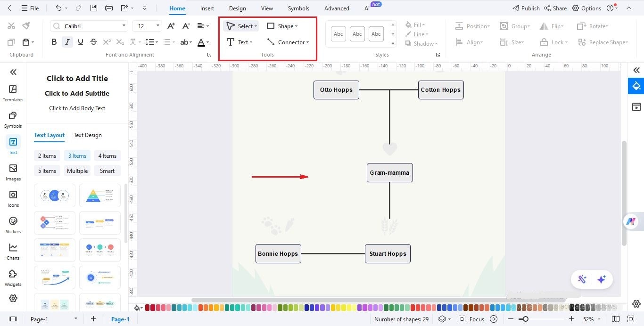Image resolution: width=644 pixels, height=326 pixels.
Task: Pick a red swatch from the bottom color bar
Action: pos(147,307)
